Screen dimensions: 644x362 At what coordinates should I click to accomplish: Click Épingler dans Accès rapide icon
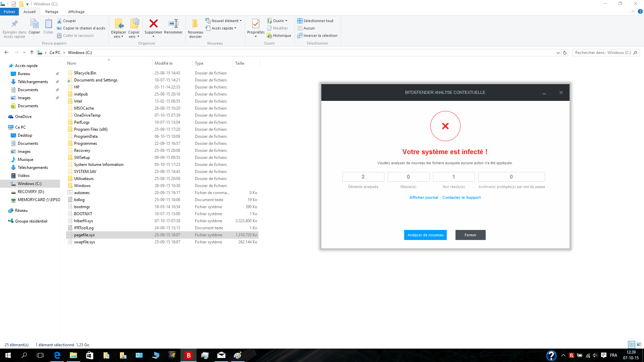point(15,24)
